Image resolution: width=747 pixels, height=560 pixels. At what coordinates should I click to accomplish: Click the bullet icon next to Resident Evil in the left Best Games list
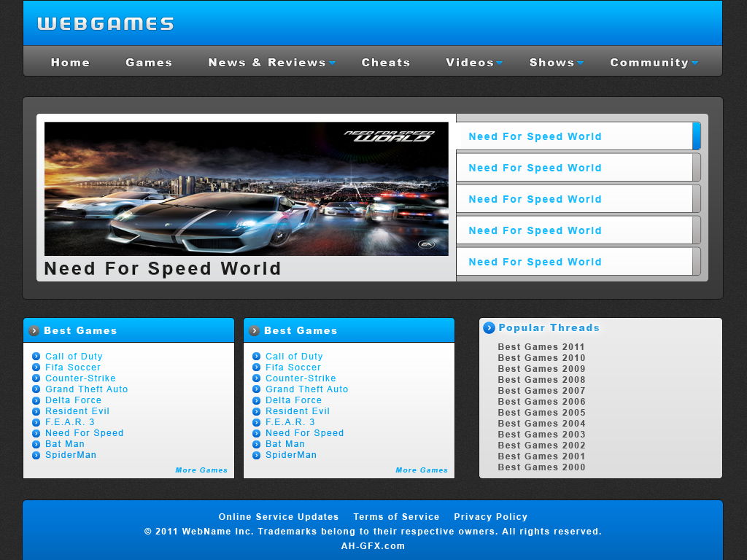[36, 411]
